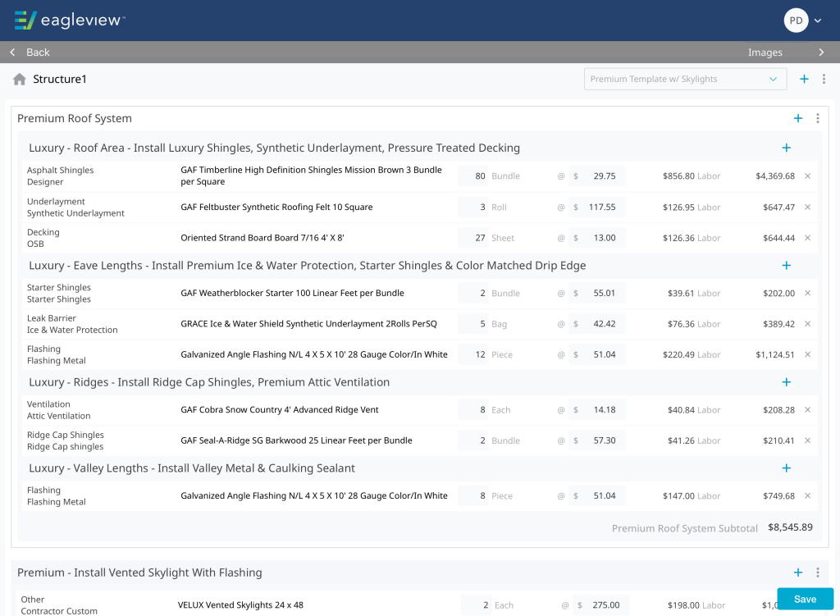Remove the Leak Barrier row
Viewport: 840px width, 616px height.
[x=808, y=323]
